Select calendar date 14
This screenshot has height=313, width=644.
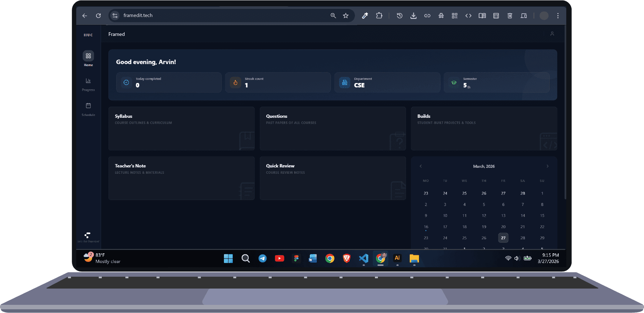coord(523,216)
